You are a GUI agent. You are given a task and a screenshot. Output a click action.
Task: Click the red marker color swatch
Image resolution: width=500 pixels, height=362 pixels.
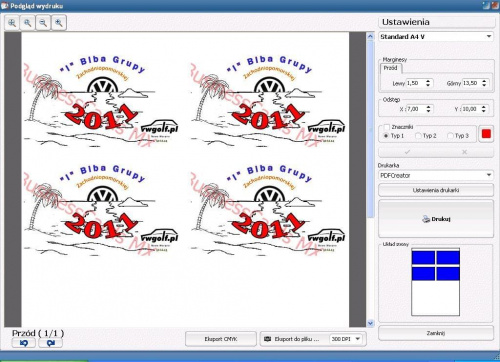tap(486, 134)
